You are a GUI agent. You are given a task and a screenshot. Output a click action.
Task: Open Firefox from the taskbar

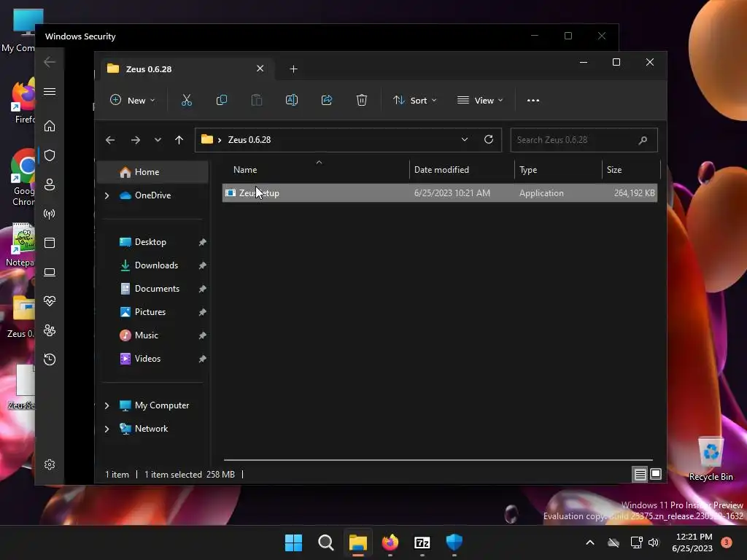(390, 542)
